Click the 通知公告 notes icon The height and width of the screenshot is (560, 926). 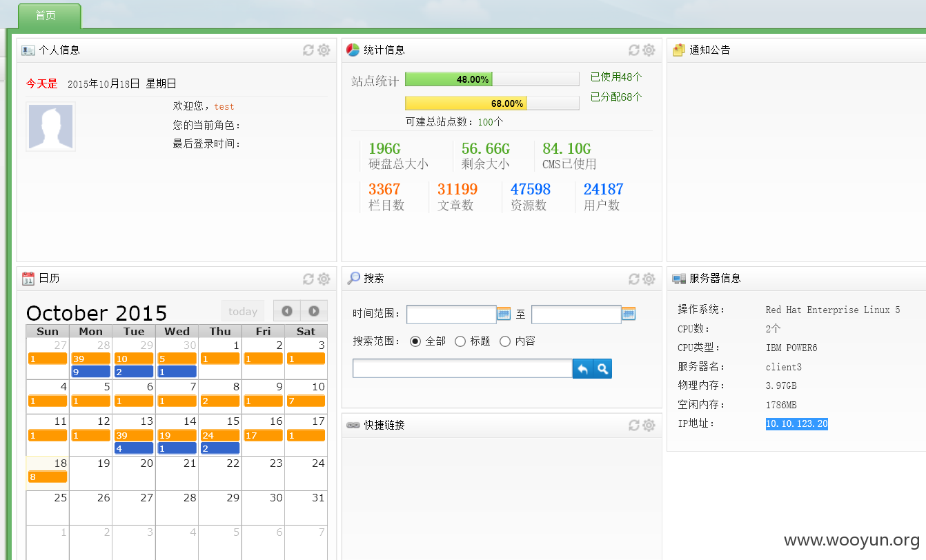coord(679,50)
